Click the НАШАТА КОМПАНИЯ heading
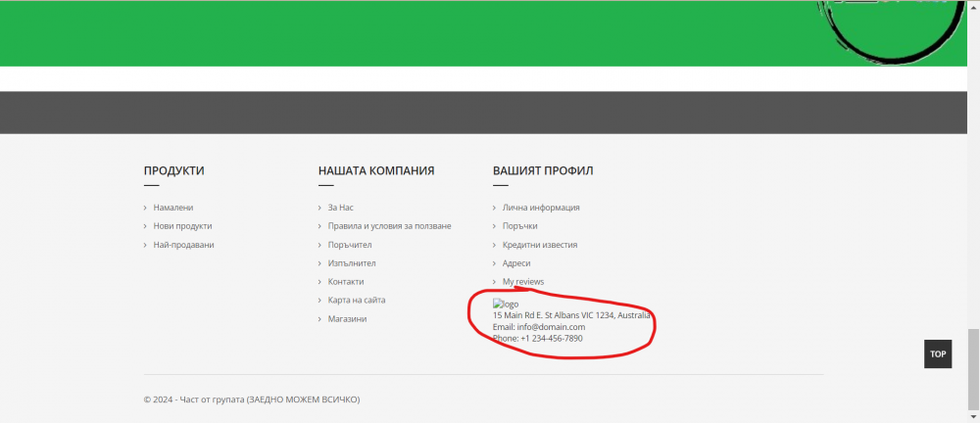Screen dimensions: 980x423 pyautogui.click(x=376, y=170)
